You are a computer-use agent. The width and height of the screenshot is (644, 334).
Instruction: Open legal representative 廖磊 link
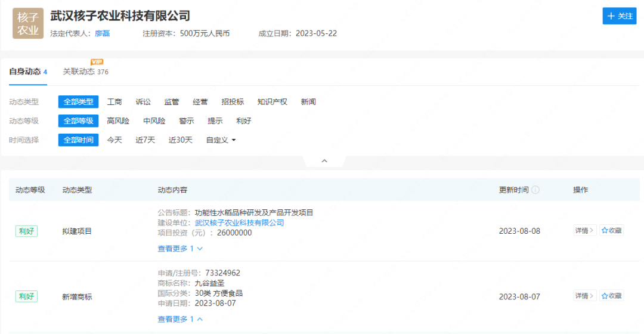coord(102,33)
